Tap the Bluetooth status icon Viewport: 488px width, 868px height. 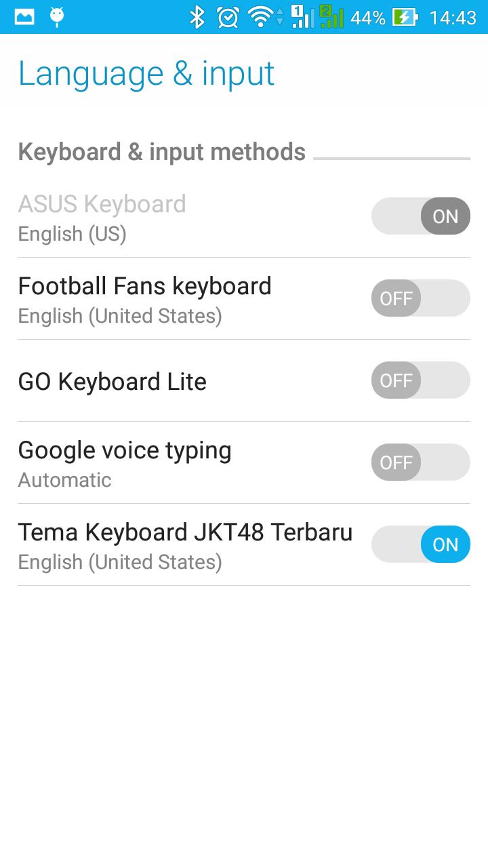197,17
